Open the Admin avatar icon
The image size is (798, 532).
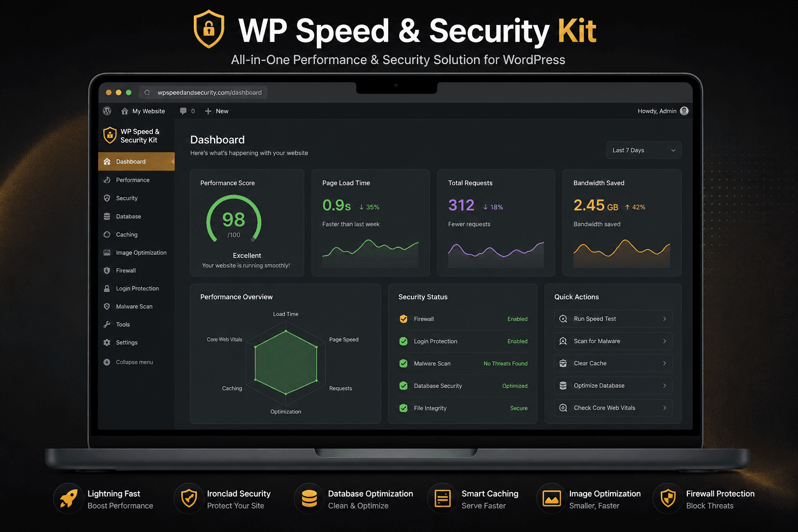tap(684, 111)
